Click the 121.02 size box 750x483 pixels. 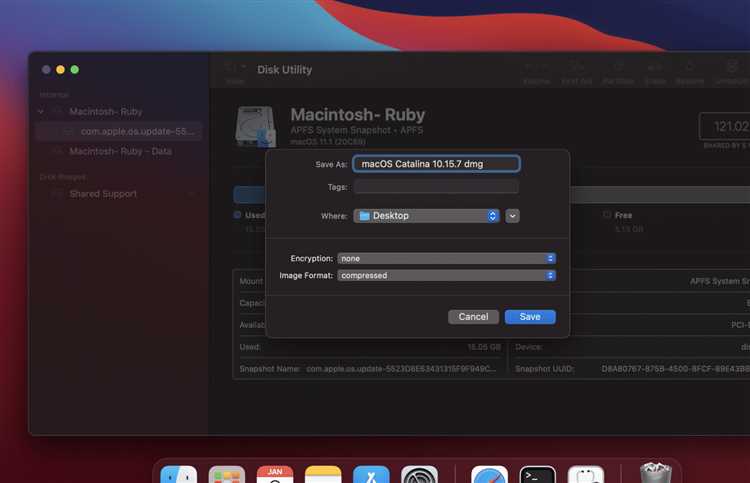click(x=724, y=126)
